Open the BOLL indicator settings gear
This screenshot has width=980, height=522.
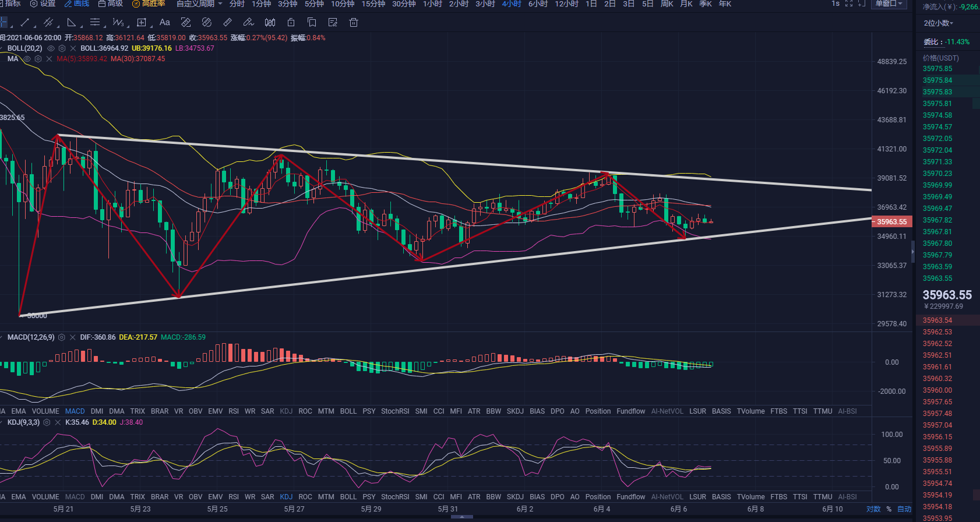pos(62,48)
